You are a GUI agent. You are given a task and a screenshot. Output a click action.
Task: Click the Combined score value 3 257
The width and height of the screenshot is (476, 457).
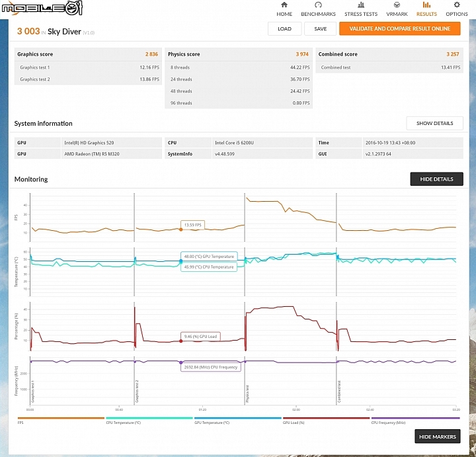453,54
